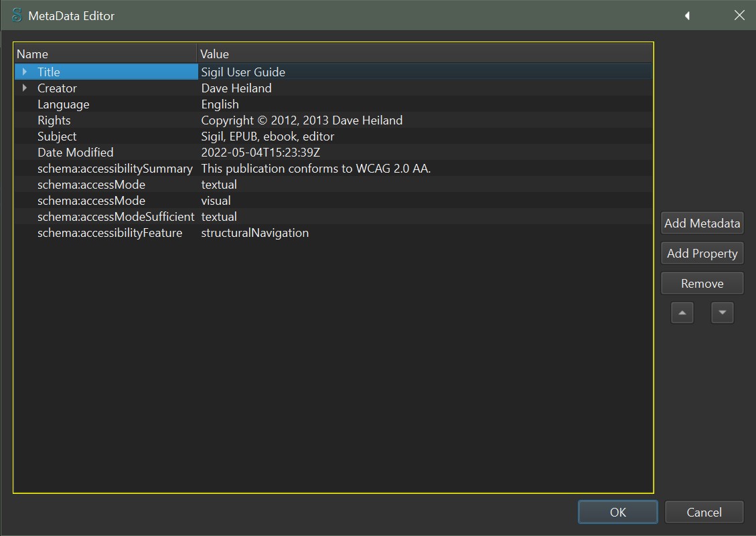Click the 'Sigil, EPUB, ebook, editor' value
This screenshot has width=756, height=536.
point(268,137)
